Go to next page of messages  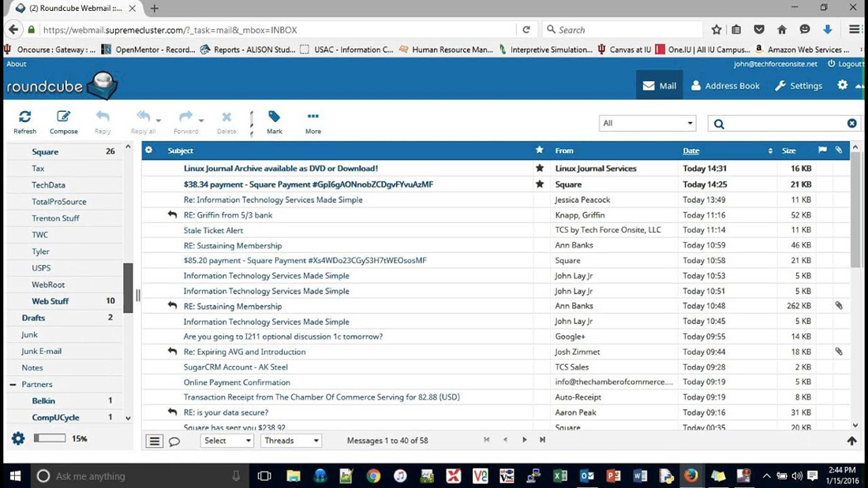[524, 440]
